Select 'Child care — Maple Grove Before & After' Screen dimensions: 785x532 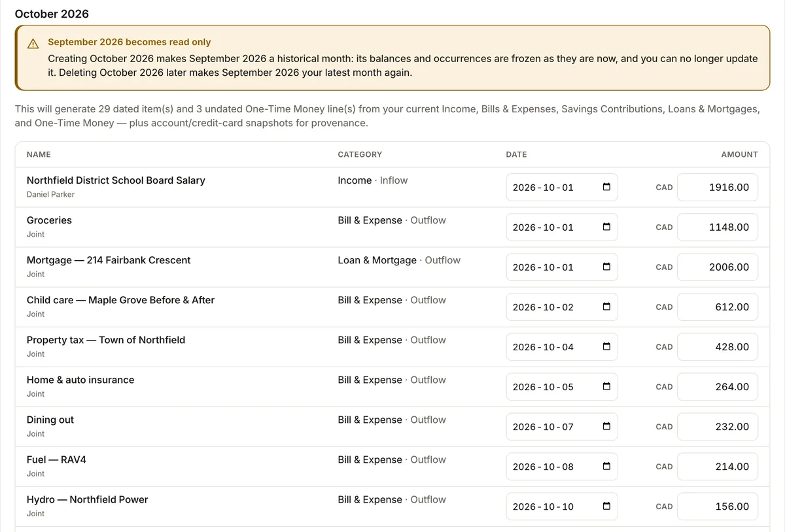[120, 300]
